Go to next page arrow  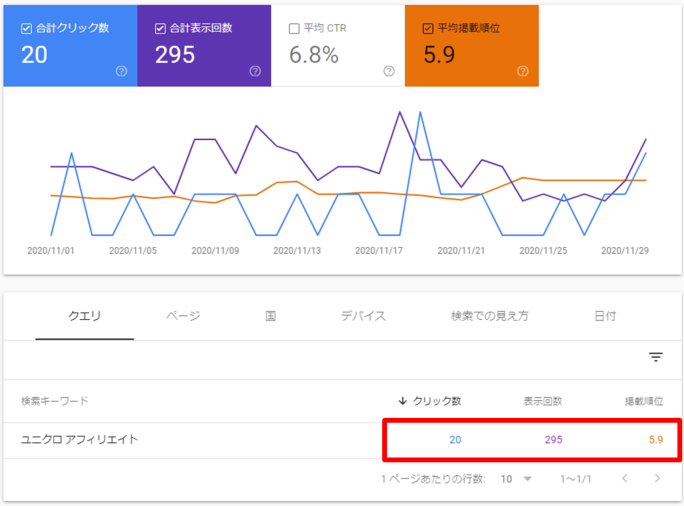pos(657,479)
